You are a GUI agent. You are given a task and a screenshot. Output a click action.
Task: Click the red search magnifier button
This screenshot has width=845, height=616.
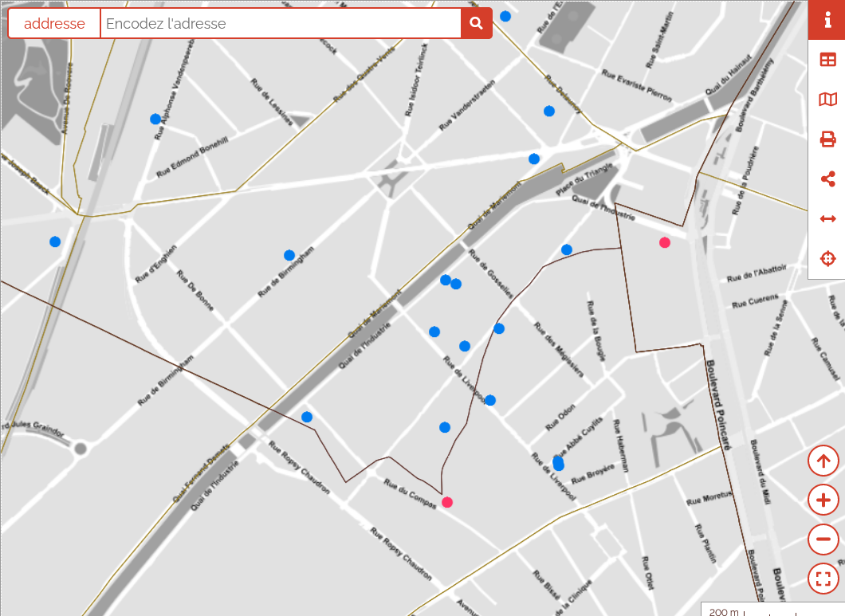coord(476,23)
